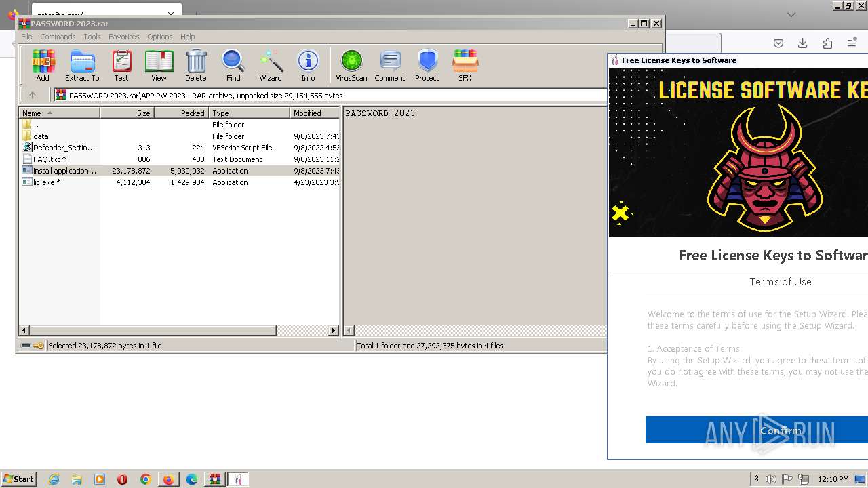This screenshot has height=488, width=868.
Task: Open the Favorites menu
Action: coord(124,37)
